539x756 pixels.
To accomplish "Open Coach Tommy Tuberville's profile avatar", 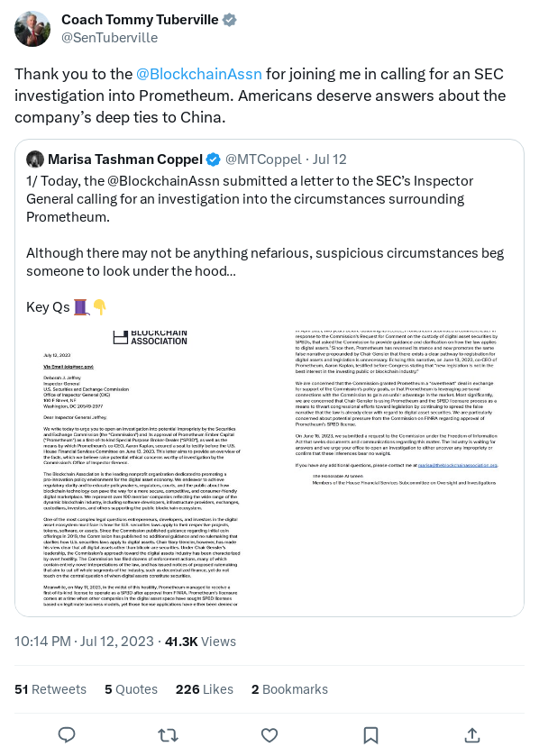I will [x=32, y=28].
